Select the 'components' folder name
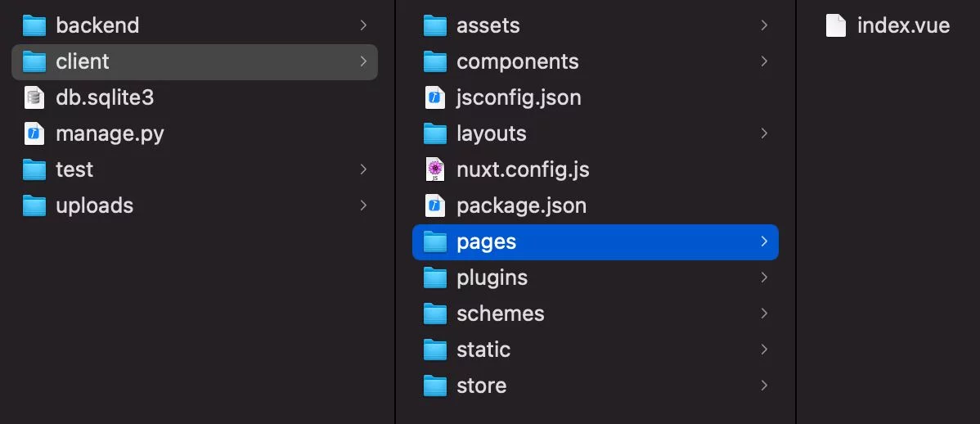The height and width of the screenshot is (424, 980). (518, 62)
